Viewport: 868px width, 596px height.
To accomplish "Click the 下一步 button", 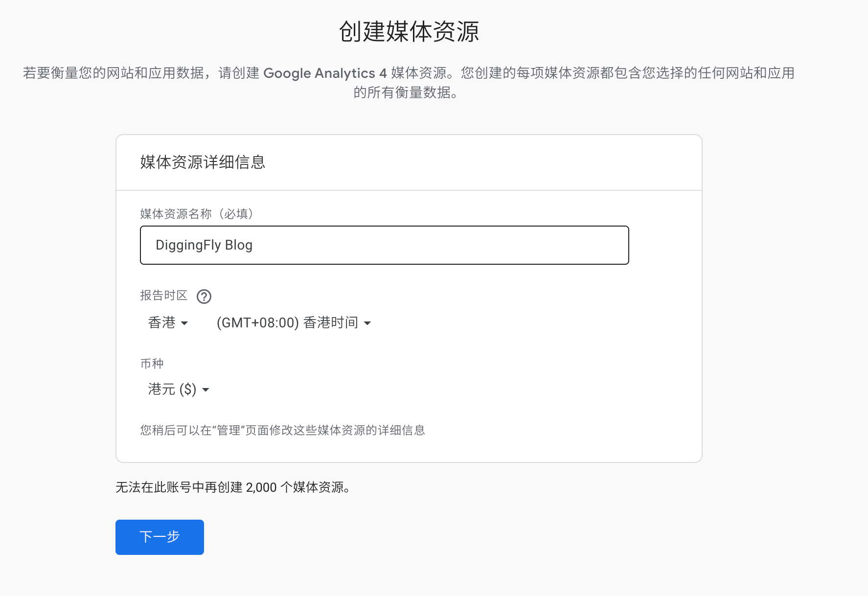I will pos(160,537).
